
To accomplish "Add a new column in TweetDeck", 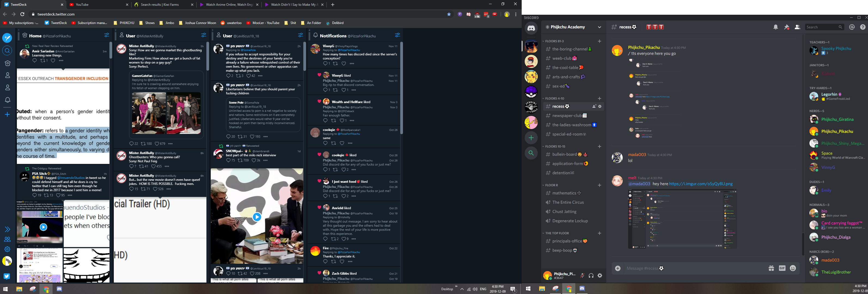I will [7, 115].
